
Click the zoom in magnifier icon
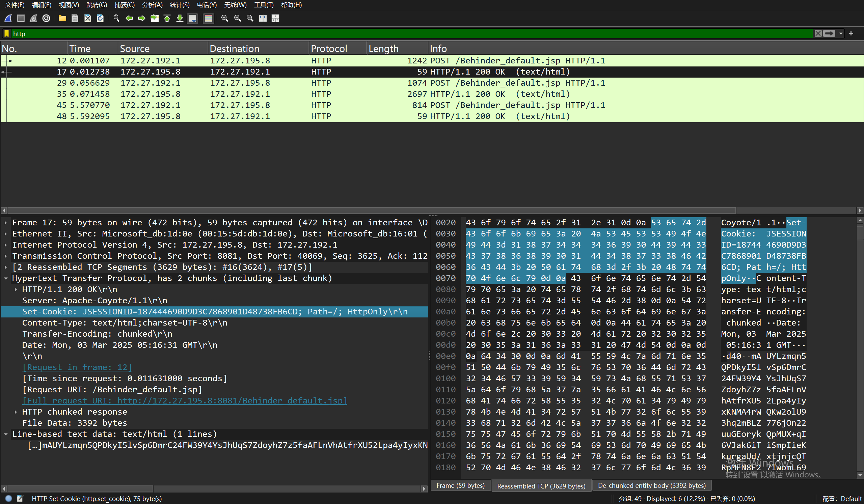225,18
